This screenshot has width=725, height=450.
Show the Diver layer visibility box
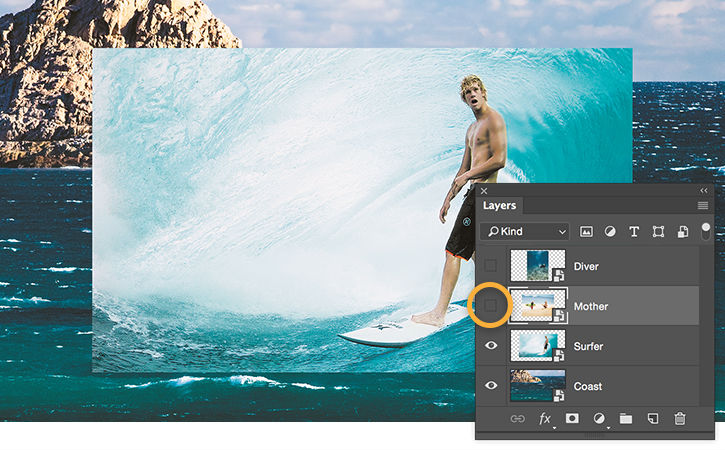tap(491, 265)
